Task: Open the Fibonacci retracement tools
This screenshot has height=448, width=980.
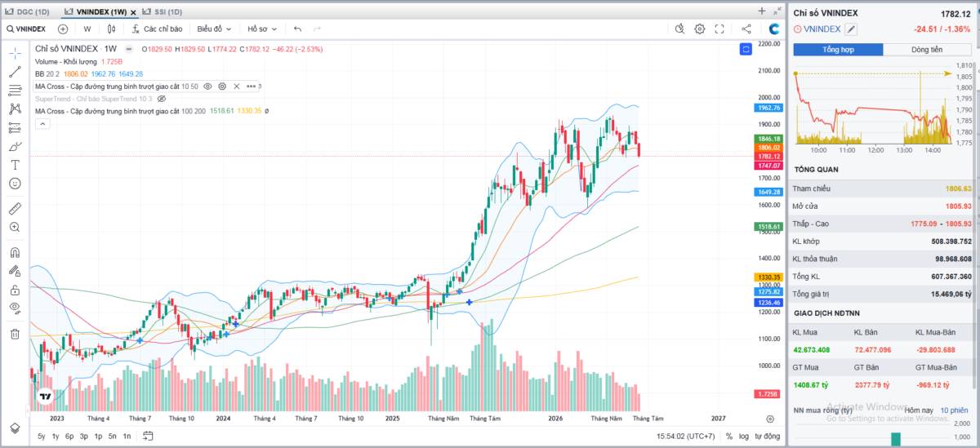Action: 15,90
